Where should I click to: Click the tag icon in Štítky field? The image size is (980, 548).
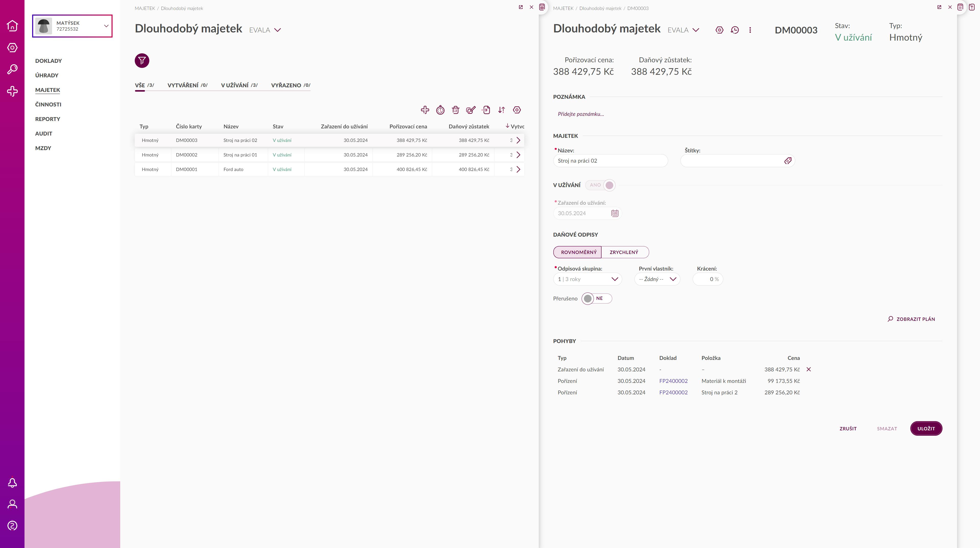pyautogui.click(x=788, y=161)
